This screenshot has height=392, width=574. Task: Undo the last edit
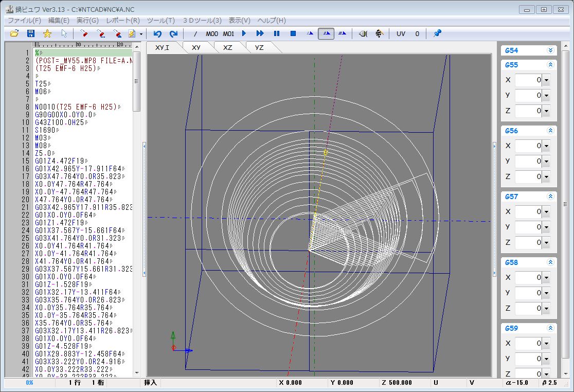coord(157,33)
